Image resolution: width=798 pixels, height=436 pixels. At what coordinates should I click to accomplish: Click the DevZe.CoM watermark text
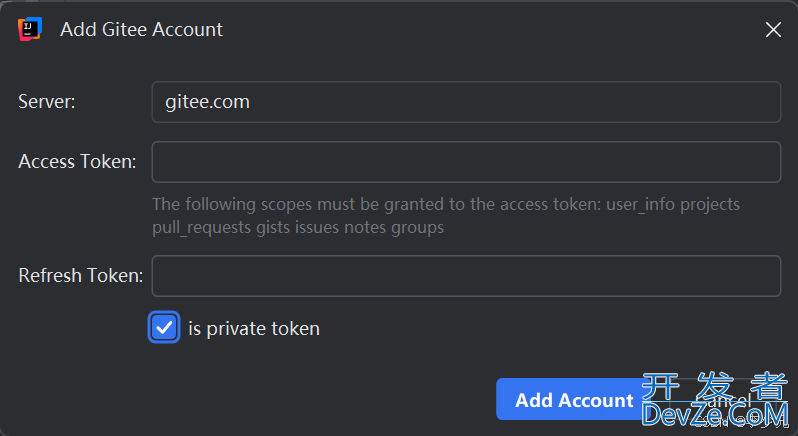[x=716, y=413]
